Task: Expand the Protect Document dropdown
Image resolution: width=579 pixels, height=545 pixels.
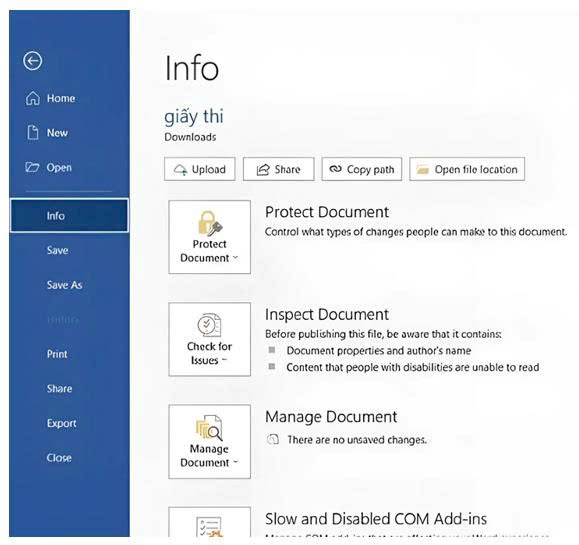Action: click(209, 237)
